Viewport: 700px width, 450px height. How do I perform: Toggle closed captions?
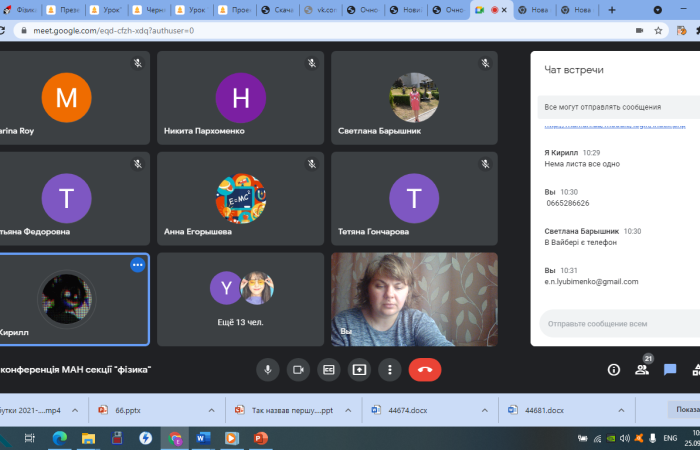[x=328, y=369]
